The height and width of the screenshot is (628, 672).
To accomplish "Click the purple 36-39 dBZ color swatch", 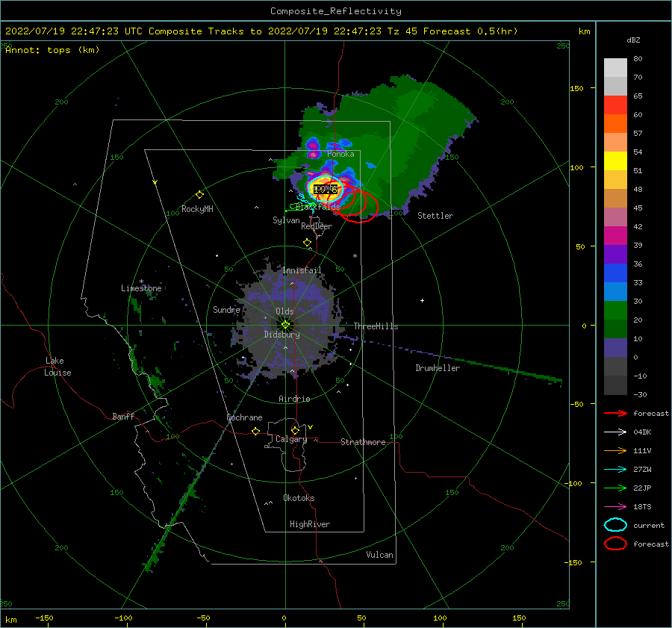I will pyautogui.click(x=615, y=255).
